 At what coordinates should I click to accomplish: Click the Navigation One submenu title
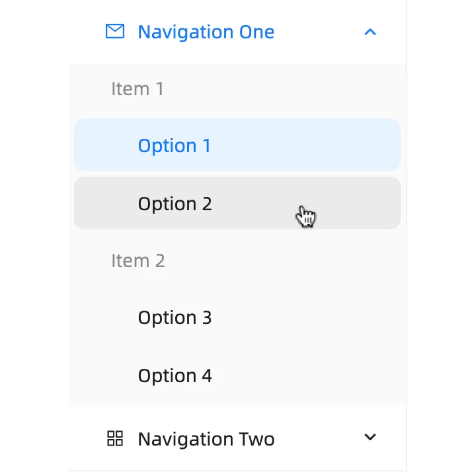206,32
